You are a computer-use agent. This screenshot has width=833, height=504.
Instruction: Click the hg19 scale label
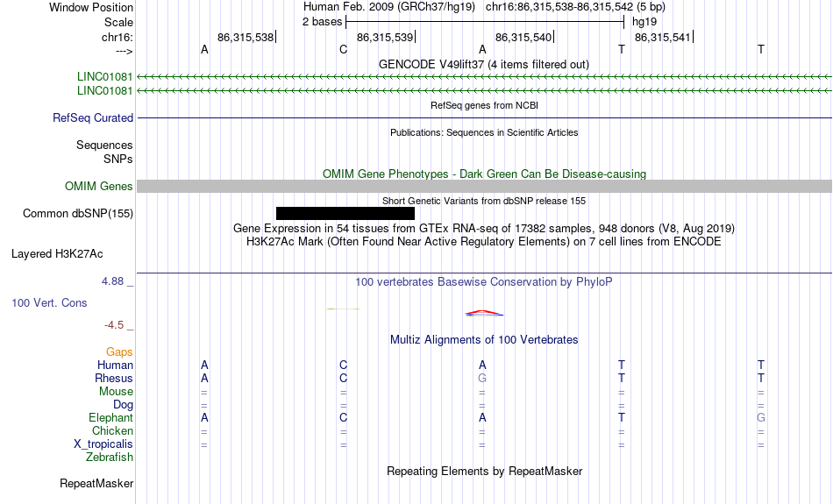click(644, 22)
